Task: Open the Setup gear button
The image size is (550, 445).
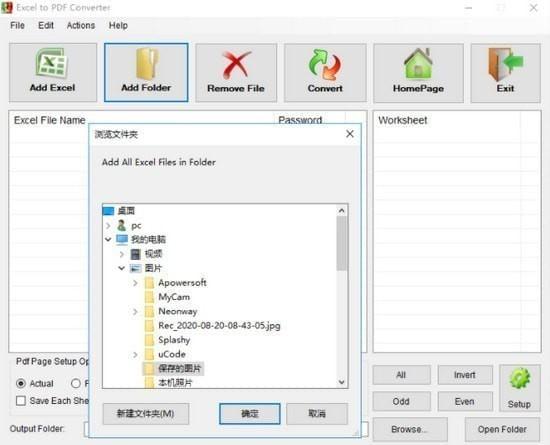Action: tap(519, 388)
